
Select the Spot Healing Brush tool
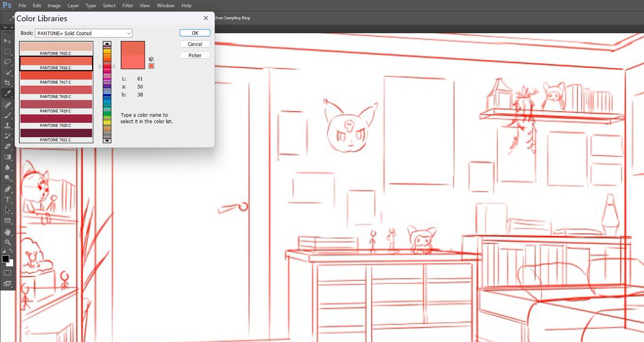pyautogui.click(x=8, y=105)
